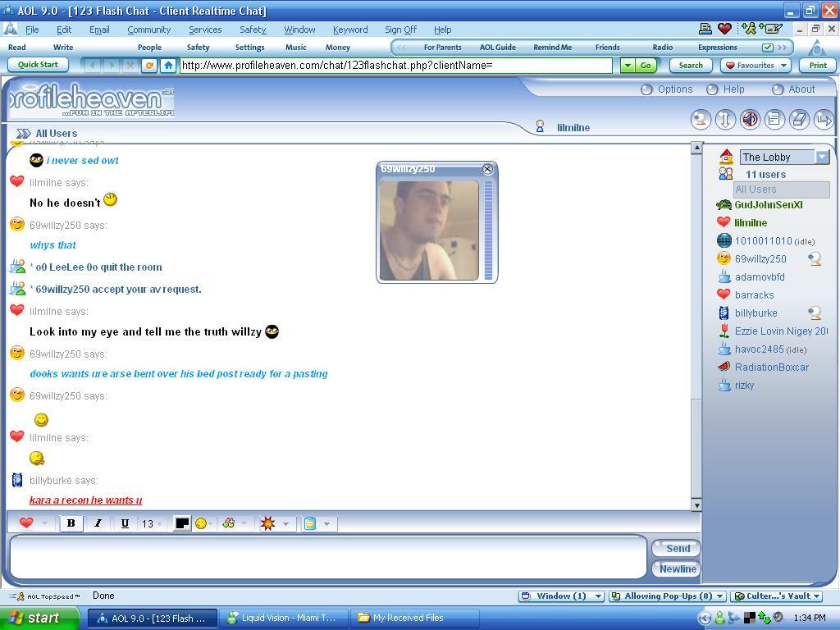Click the exit arrow icon to leave chat
Viewport: 840px width, 630px height.
824,120
